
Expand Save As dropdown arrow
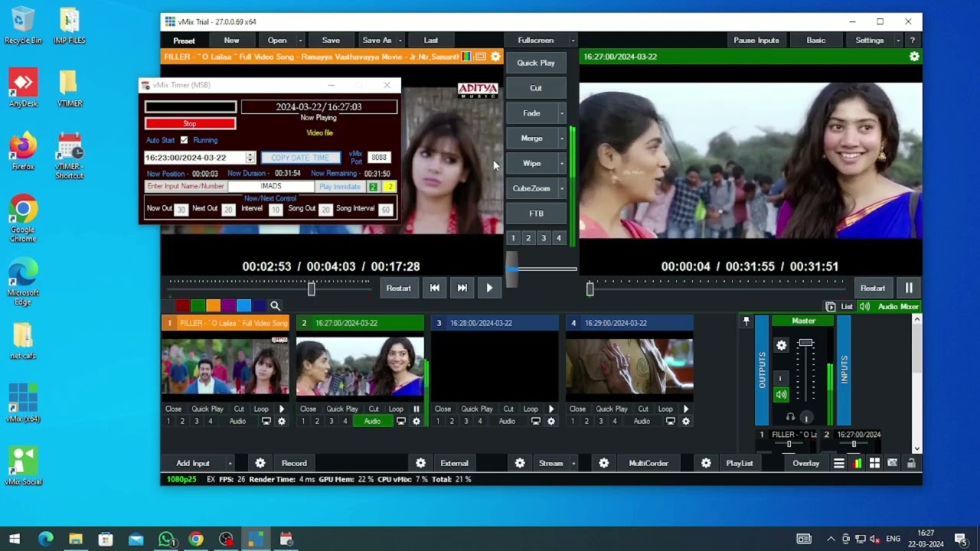400,41
